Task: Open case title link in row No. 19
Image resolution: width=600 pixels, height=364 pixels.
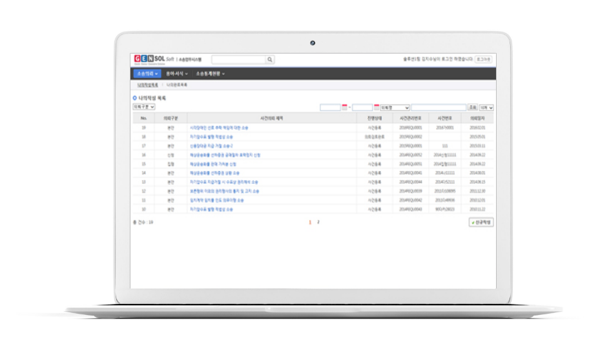Action: 218,128
